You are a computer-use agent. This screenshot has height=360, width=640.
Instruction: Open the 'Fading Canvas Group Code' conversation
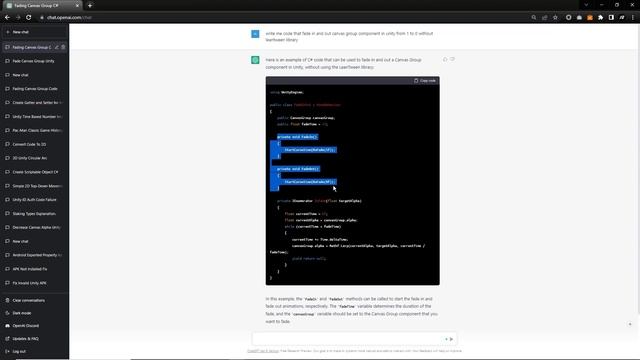[34, 89]
